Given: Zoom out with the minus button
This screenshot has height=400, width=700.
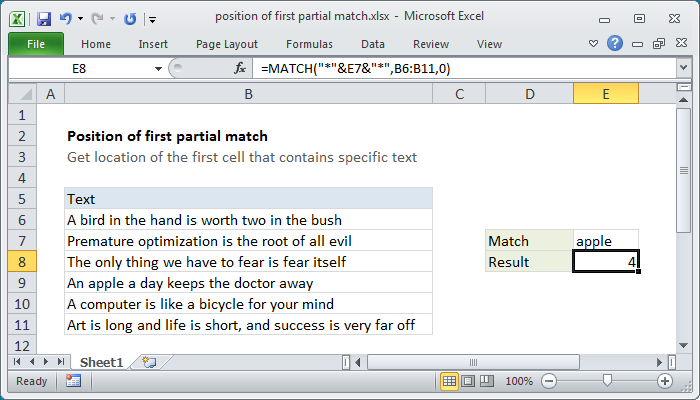Looking at the screenshot, I should (x=549, y=381).
